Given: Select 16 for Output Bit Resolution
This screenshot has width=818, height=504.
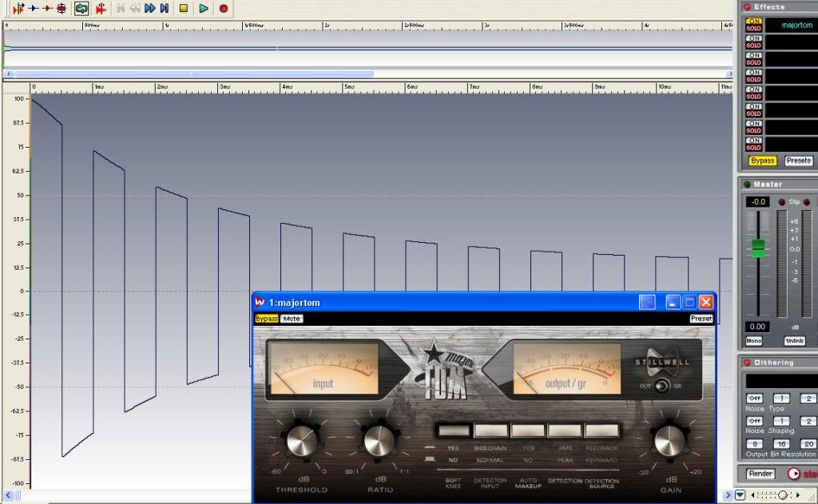Looking at the screenshot, I should 781,444.
